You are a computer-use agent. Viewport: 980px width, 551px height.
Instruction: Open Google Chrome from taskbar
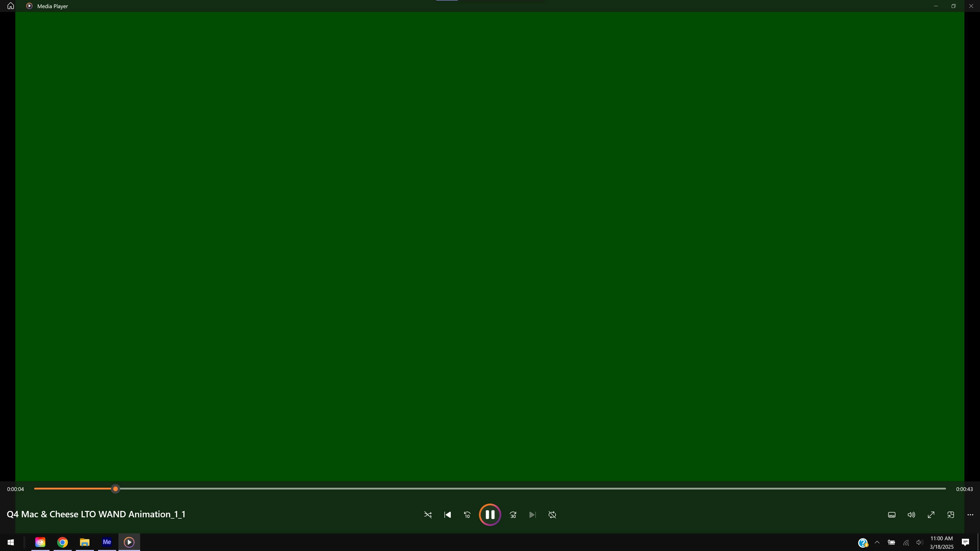62,542
